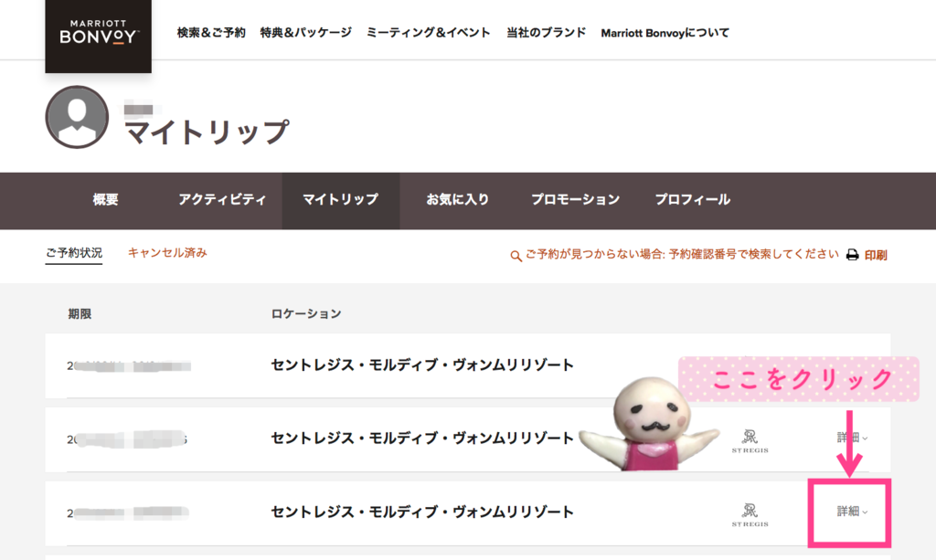Click the printer icon next to 印刷

[x=853, y=255]
